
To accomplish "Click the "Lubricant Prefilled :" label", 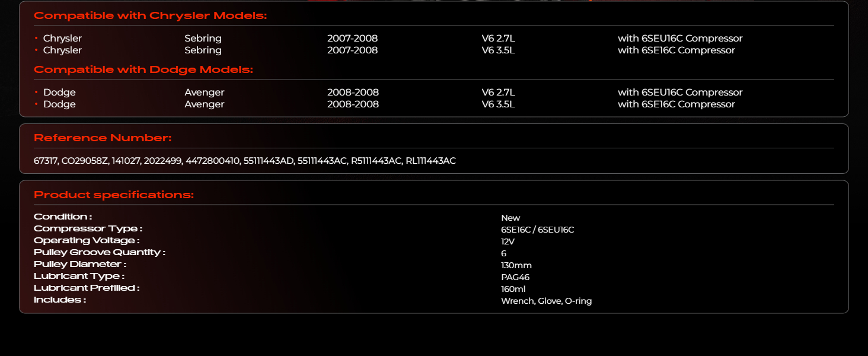I will pos(87,288).
